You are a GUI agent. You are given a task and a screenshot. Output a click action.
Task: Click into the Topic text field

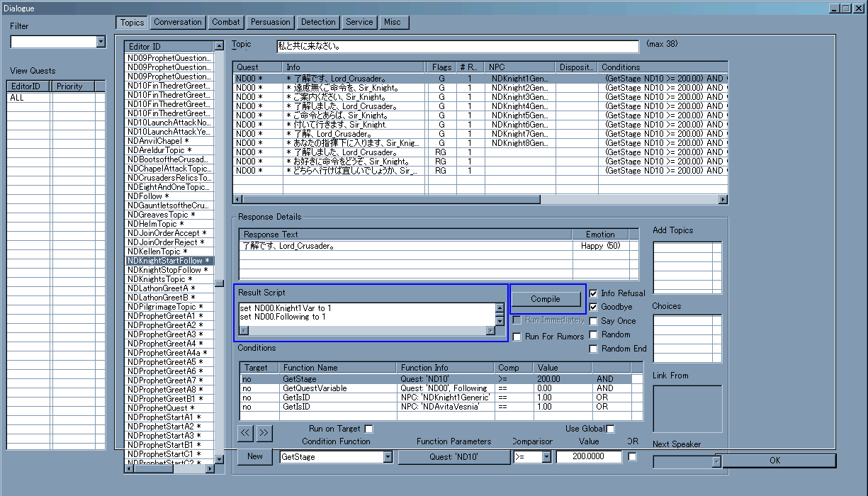click(x=458, y=47)
